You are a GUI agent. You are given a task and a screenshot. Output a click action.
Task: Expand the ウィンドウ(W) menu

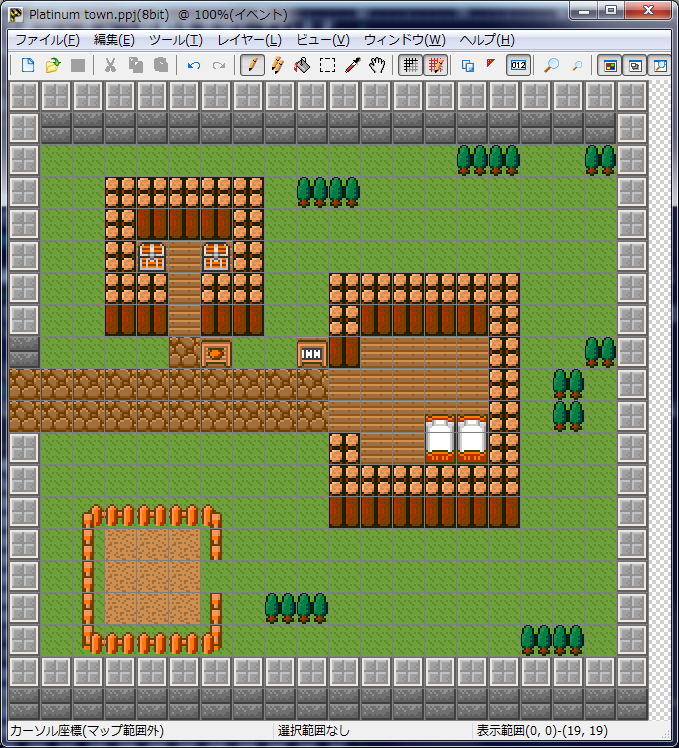(x=404, y=40)
